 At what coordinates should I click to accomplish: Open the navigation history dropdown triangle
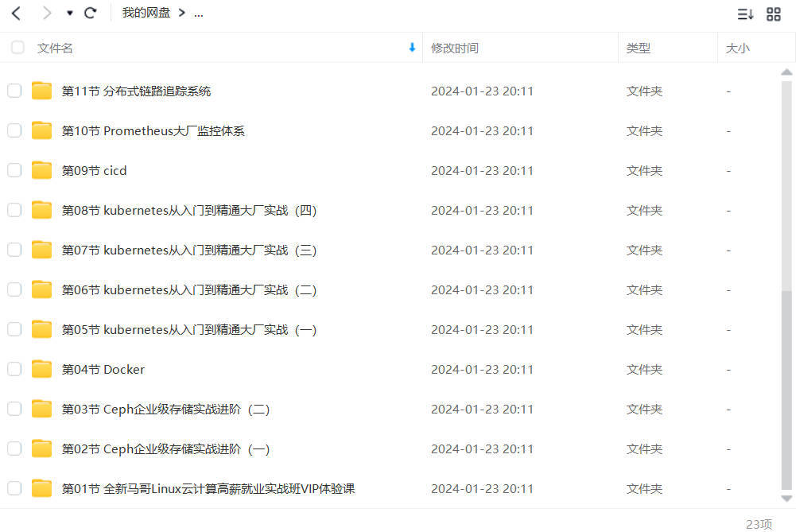coord(69,14)
